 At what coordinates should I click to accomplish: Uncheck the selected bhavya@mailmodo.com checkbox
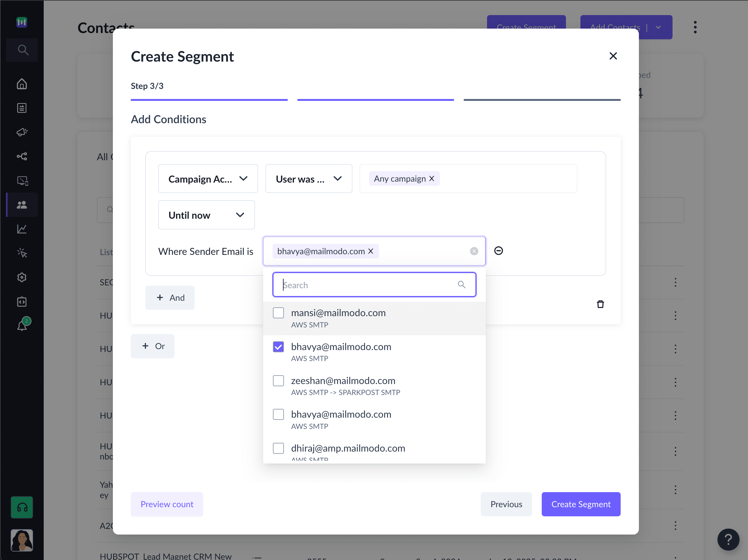coord(278,347)
